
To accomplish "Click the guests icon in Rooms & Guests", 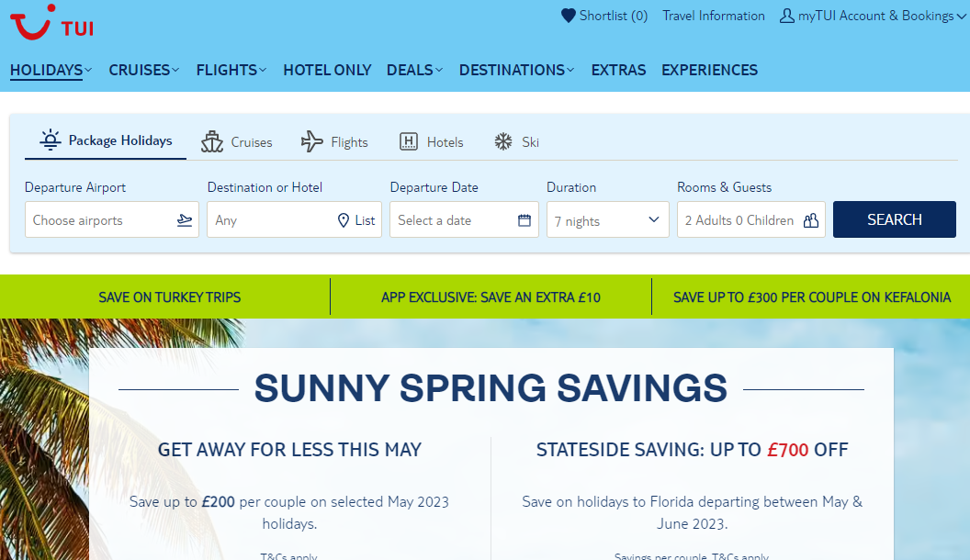I will pos(810,220).
